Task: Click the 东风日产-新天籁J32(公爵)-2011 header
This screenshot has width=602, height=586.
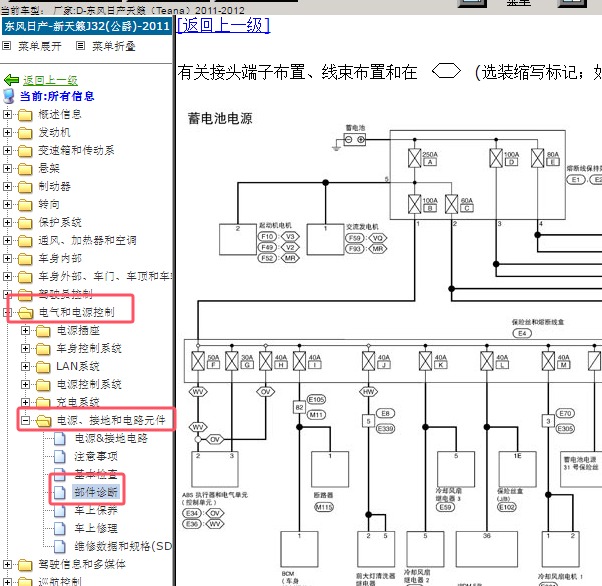Action: point(87,26)
